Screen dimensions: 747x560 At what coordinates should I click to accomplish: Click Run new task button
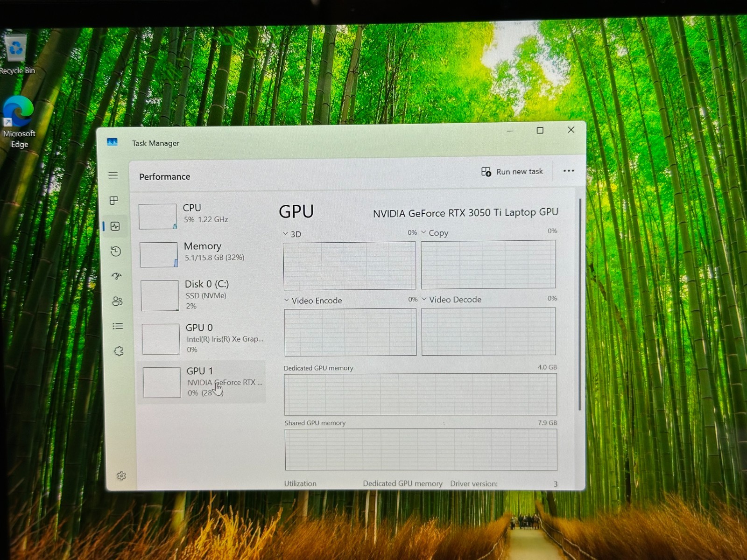[x=512, y=172]
